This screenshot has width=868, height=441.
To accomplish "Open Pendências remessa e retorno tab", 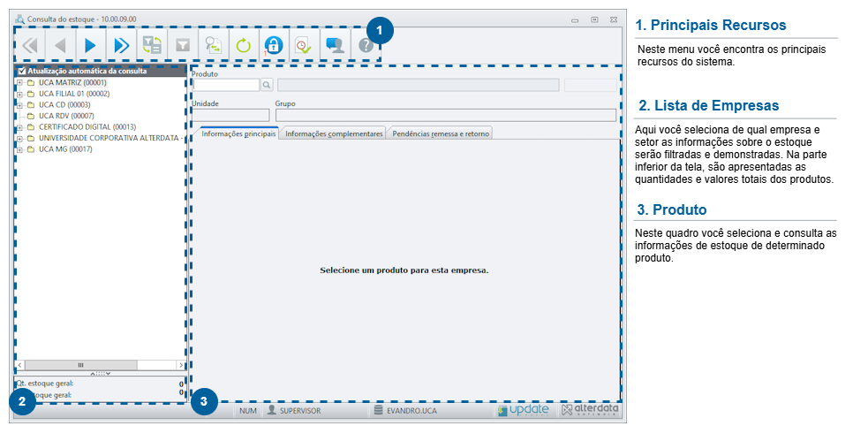I will click(x=441, y=133).
